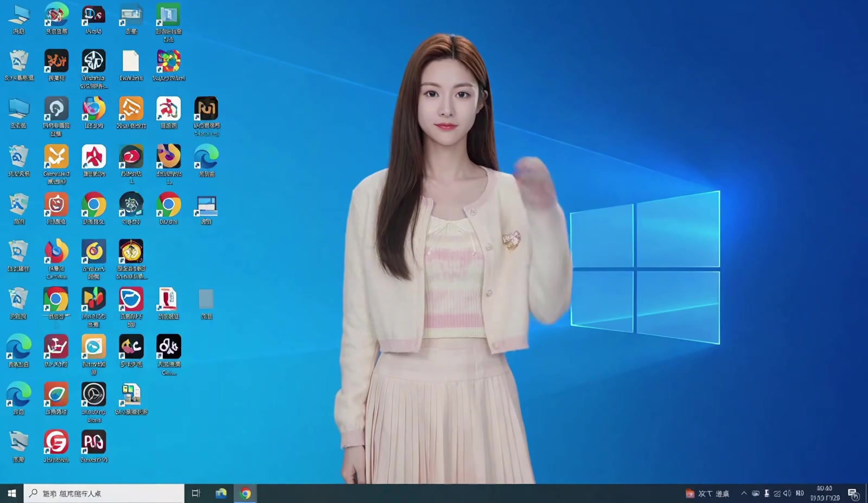Select the orange icon with teal circle
This screenshot has width=868, height=503.
[93, 346]
